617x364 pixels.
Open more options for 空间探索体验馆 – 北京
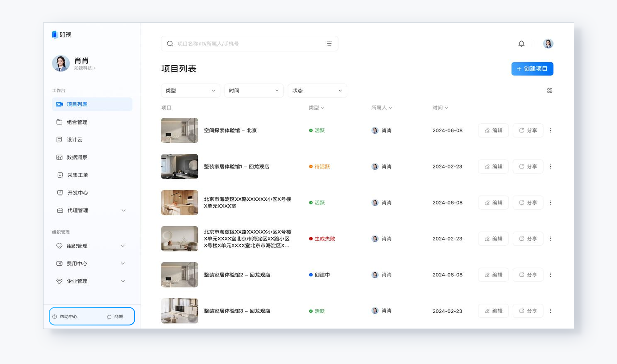point(550,130)
